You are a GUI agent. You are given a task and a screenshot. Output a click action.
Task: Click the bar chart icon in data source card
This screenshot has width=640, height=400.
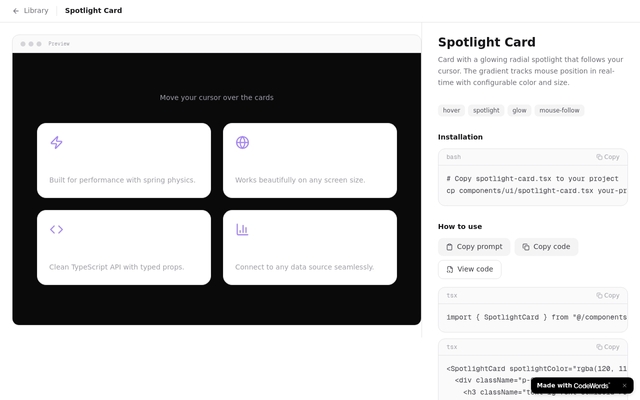[x=242, y=229]
